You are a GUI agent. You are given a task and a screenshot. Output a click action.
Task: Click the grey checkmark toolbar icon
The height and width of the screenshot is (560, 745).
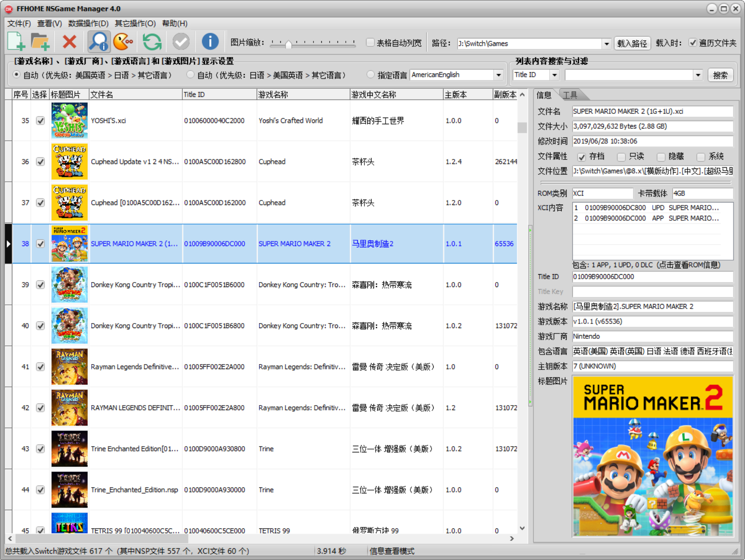pyautogui.click(x=181, y=42)
